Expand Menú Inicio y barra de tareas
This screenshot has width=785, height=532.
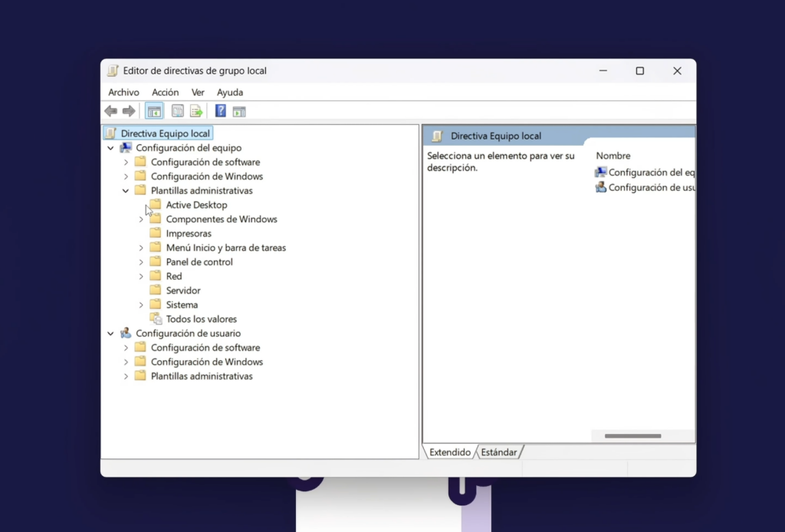point(140,247)
